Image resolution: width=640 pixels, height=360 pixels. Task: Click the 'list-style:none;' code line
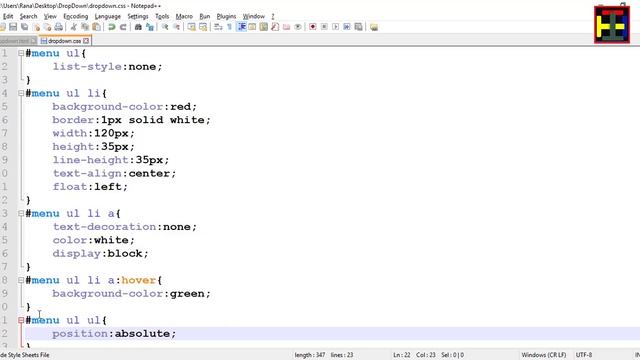[107, 67]
